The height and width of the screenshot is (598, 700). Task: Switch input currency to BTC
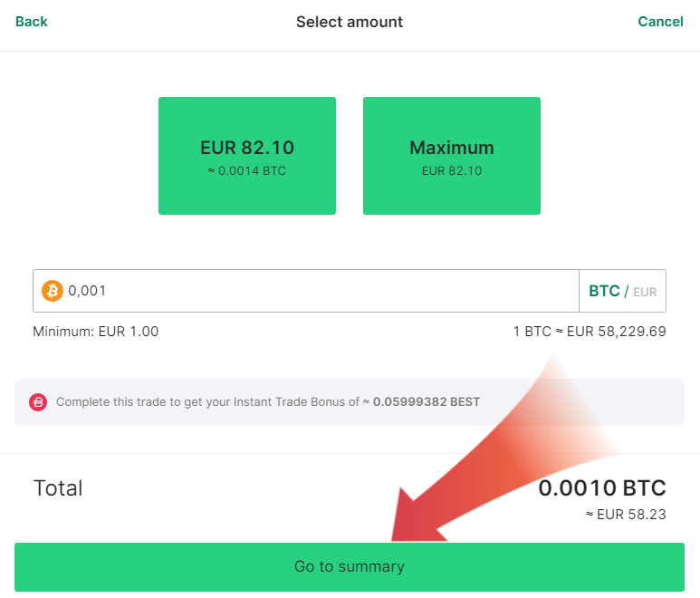point(604,291)
